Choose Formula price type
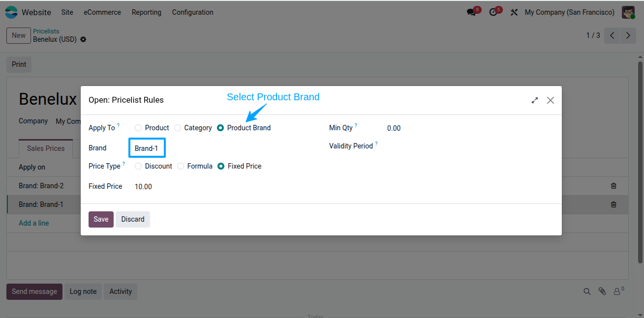Viewport: 644px width, 318px height. click(181, 166)
